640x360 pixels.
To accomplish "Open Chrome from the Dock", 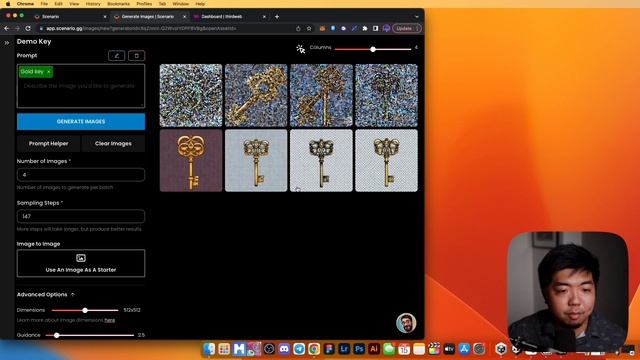I will tap(314, 349).
